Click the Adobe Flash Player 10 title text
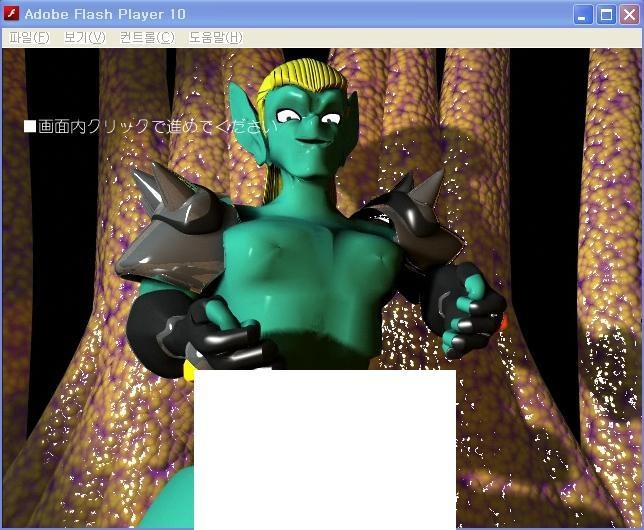644x530 pixels. tap(105, 14)
